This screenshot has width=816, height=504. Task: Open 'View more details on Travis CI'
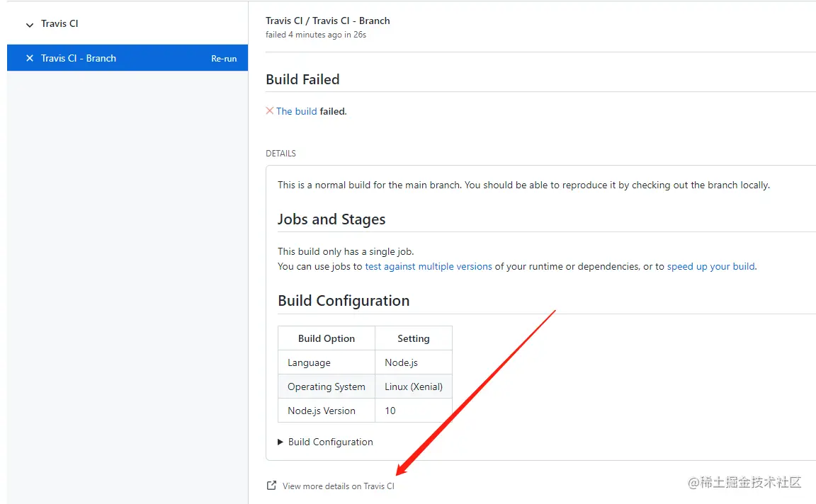click(x=338, y=486)
